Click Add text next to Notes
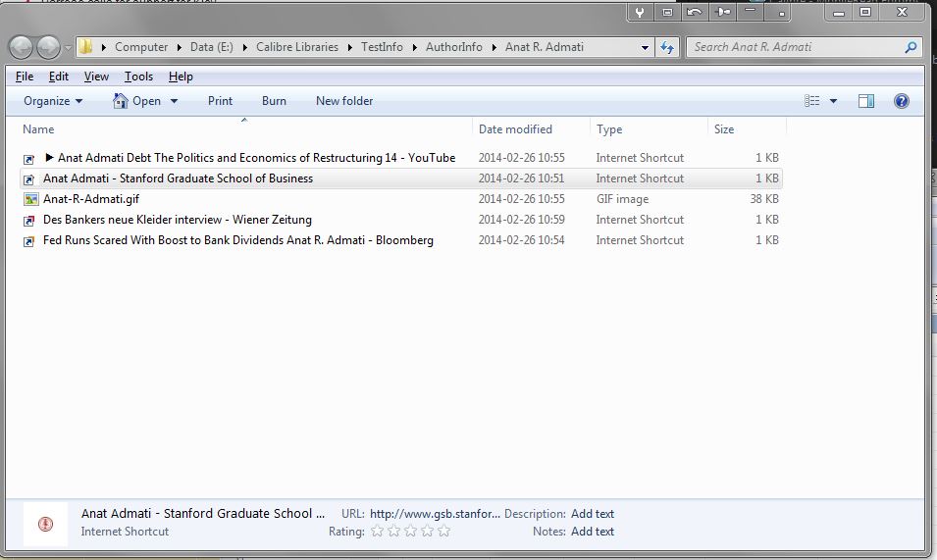The width and height of the screenshot is (937, 560). [x=593, y=532]
